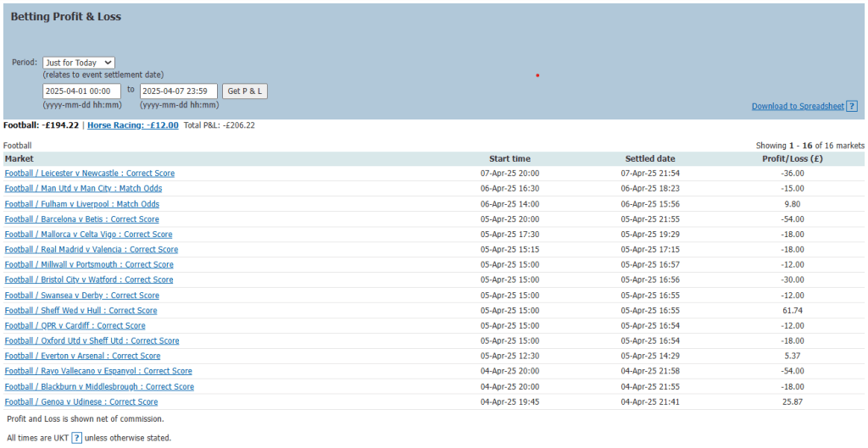Click the start date input field

pos(81,91)
